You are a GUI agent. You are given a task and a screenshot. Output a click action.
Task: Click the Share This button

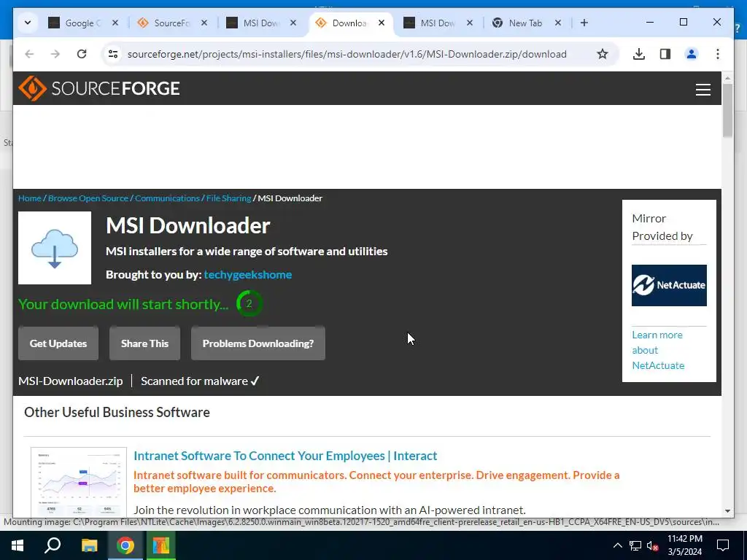coord(145,343)
